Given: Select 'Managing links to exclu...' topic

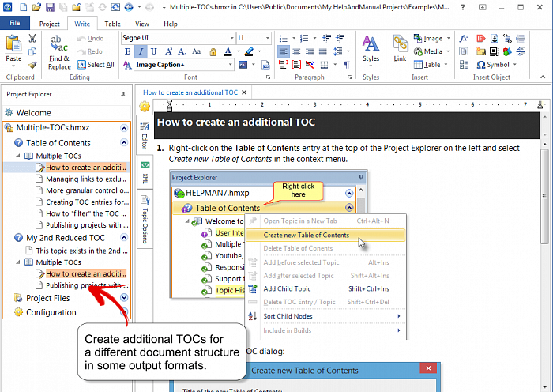Looking at the screenshot, I should coord(84,179).
